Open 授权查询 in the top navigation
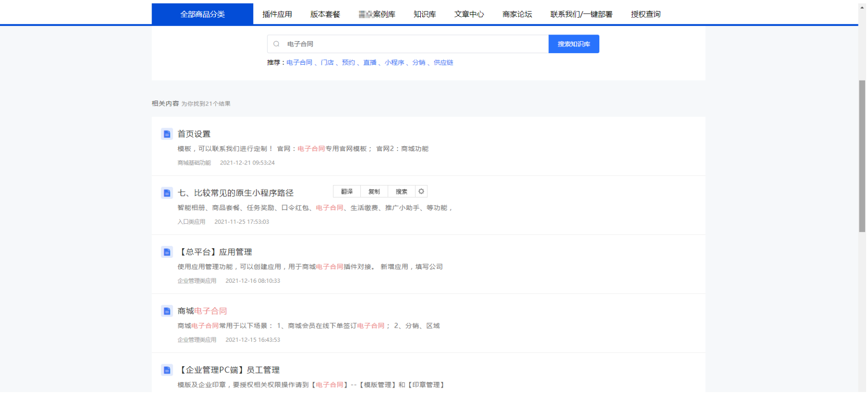868x405 pixels. click(645, 14)
